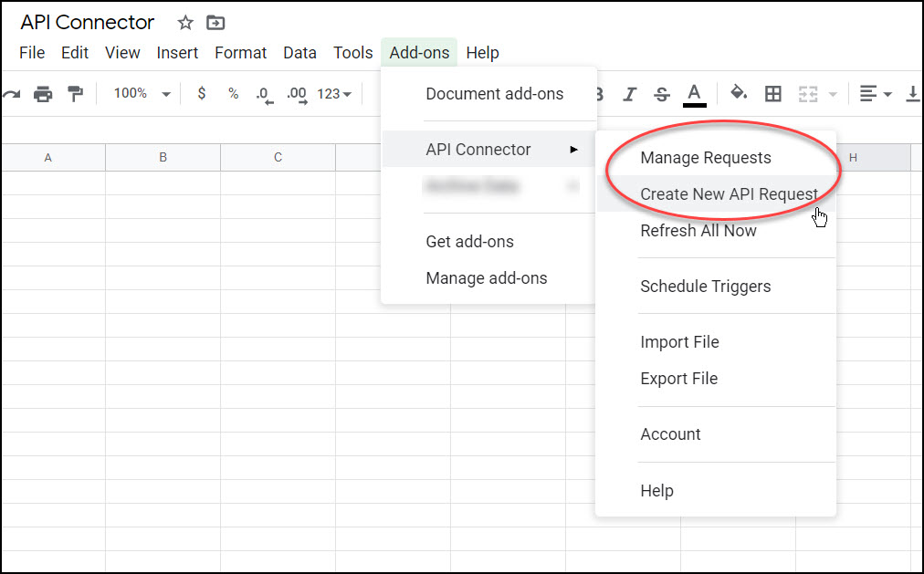
Task: Apply percent format from the toolbar
Action: (x=233, y=94)
